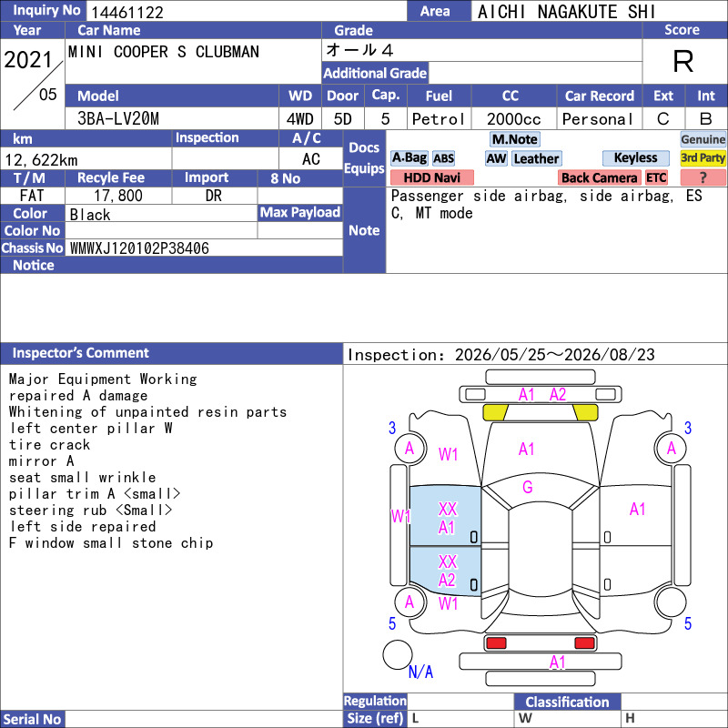Click the Back Camera equipment badge
This screenshot has height=728, width=728.
pos(599,177)
